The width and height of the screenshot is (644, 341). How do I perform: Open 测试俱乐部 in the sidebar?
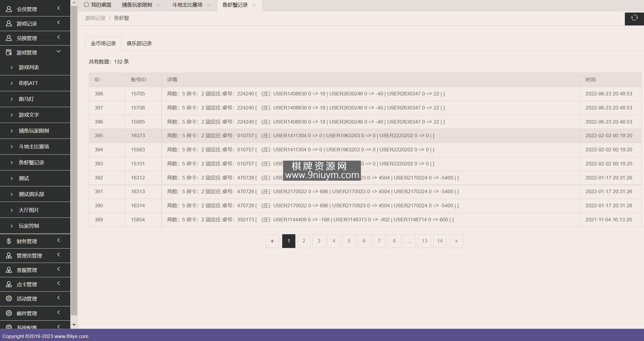pos(35,194)
